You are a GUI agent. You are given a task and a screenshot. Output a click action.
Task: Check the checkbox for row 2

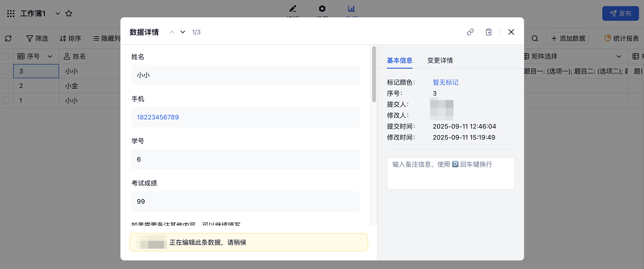[x=6, y=86]
